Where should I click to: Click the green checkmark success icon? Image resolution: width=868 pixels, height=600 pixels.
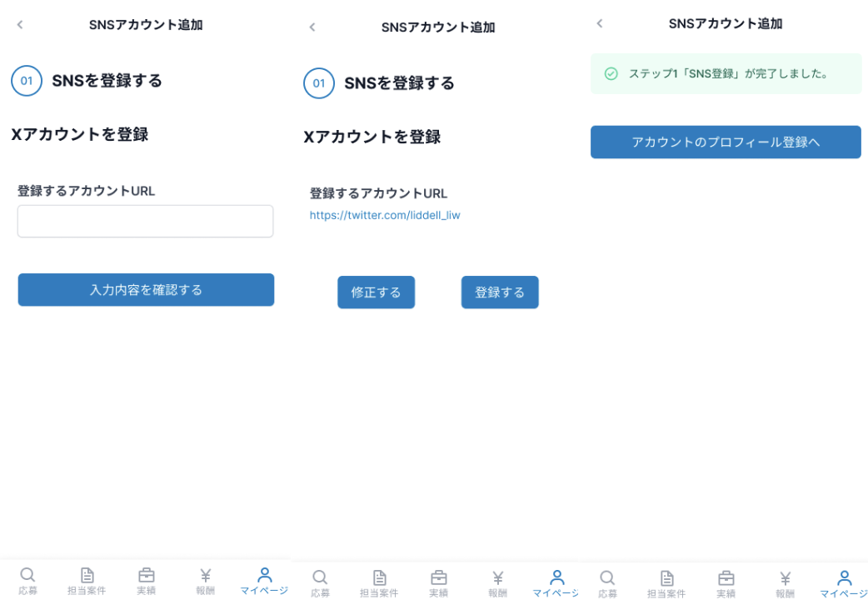pos(611,73)
